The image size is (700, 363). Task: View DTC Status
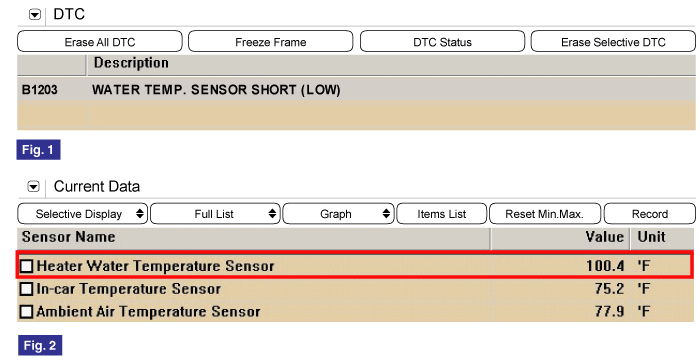pos(442,42)
